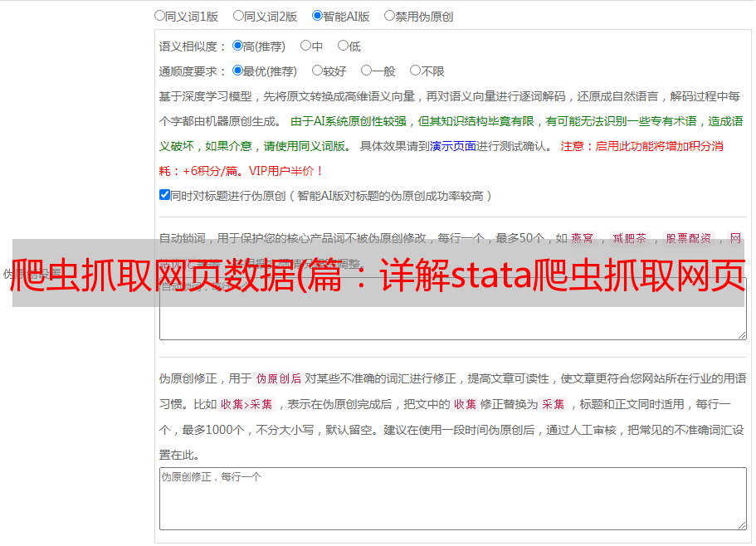The height and width of the screenshot is (546, 756).
Task: Grab the resize handle of 伪原创修正 textarea
Action: [x=742, y=526]
